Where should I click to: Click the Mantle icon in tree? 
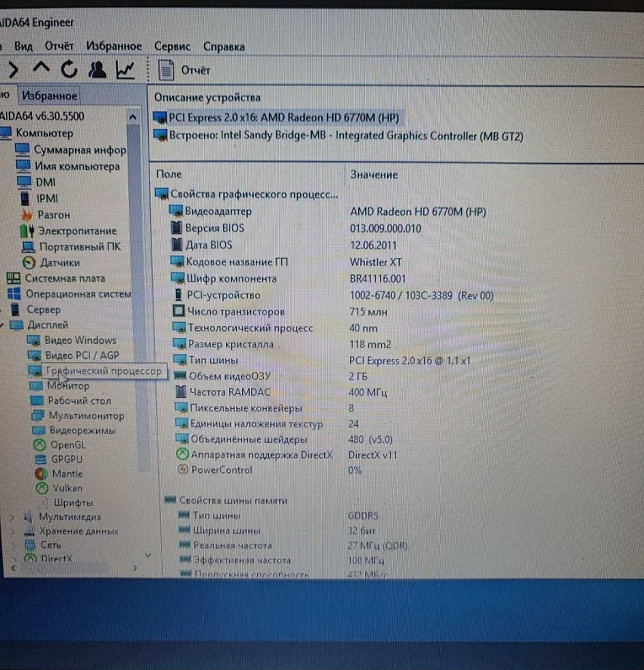(41, 473)
